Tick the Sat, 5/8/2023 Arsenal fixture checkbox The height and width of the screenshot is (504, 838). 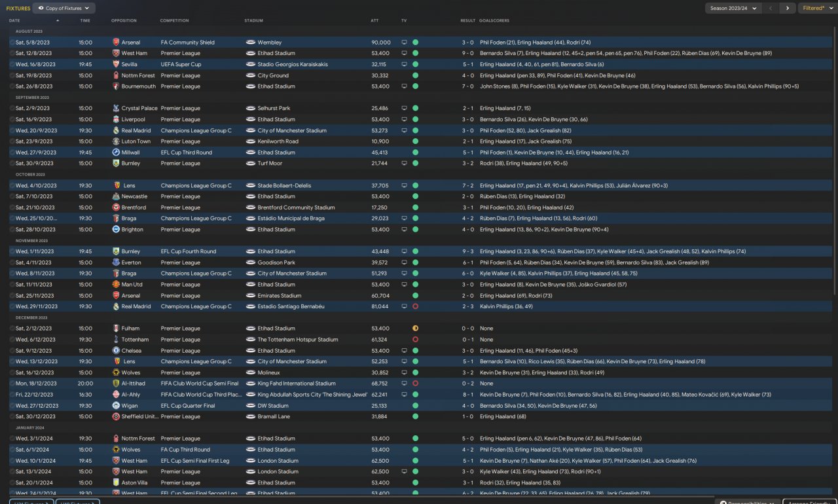click(12, 43)
